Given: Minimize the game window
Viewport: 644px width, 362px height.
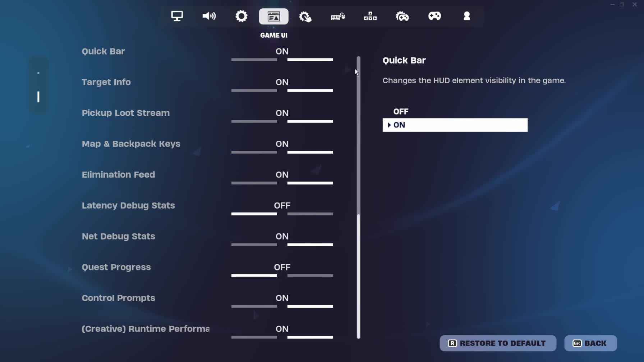Looking at the screenshot, I should point(612,5).
